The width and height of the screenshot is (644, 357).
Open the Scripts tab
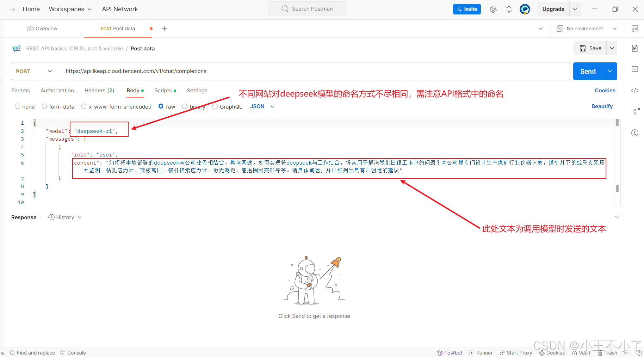tap(165, 91)
